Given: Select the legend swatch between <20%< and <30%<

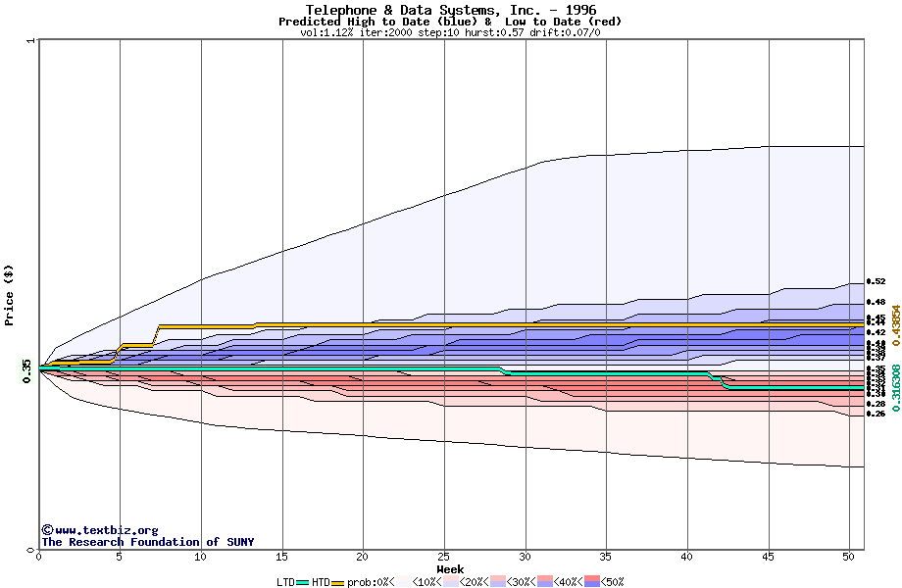Looking at the screenshot, I should (498, 582).
